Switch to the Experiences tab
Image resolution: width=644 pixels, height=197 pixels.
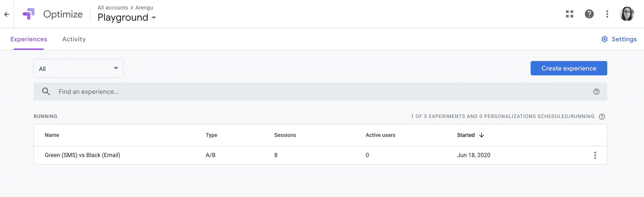pos(28,39)
